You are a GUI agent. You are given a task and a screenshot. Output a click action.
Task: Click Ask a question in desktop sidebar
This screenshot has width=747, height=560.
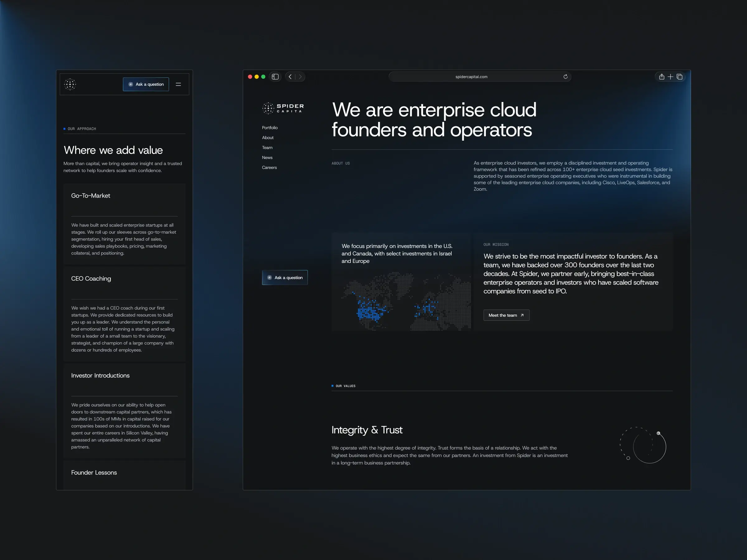pyautogui.click(x=285, y=278)
